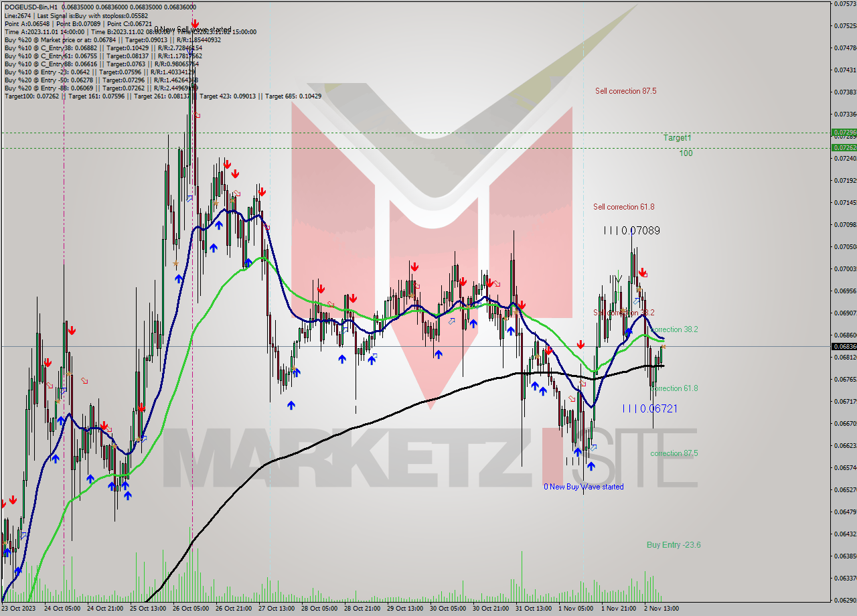Click the '23 Oct 2023' time axis label
This screenshot has width=857, height=616.
pyautogui.click(x=19, y=609)
